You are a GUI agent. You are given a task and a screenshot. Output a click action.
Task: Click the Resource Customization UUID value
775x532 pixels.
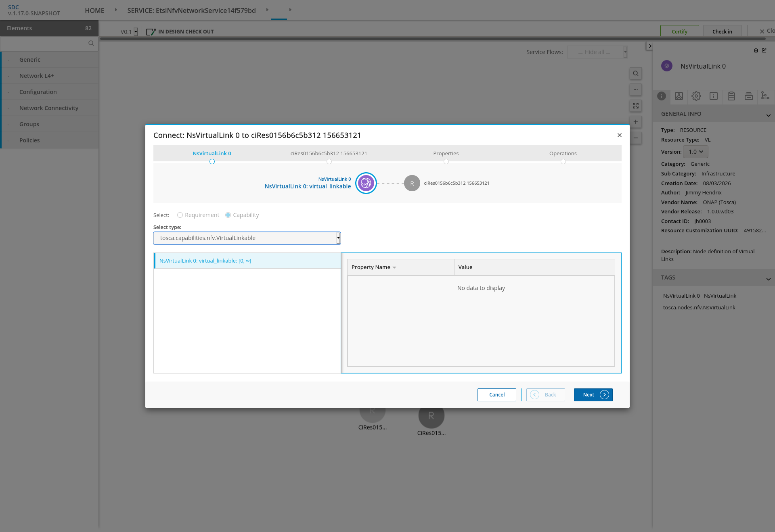tap(754, 231)
